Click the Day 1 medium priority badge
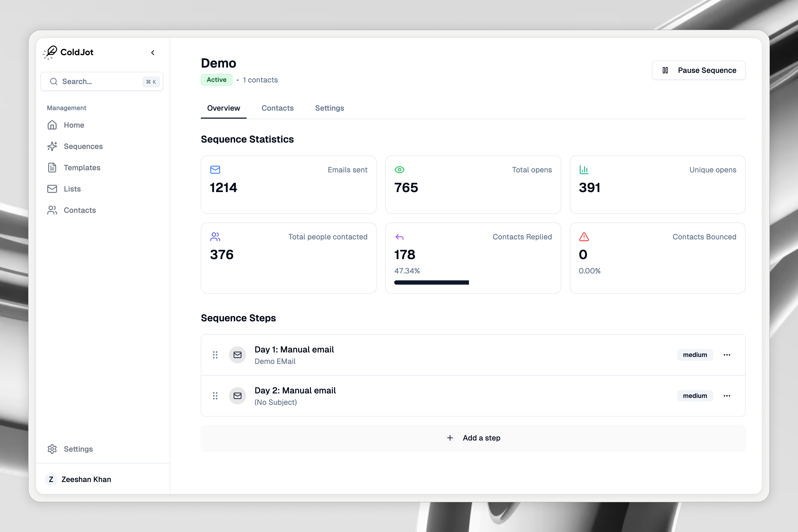Image resolution: width=798 pixels, height=532 pixels. point(695,355)
